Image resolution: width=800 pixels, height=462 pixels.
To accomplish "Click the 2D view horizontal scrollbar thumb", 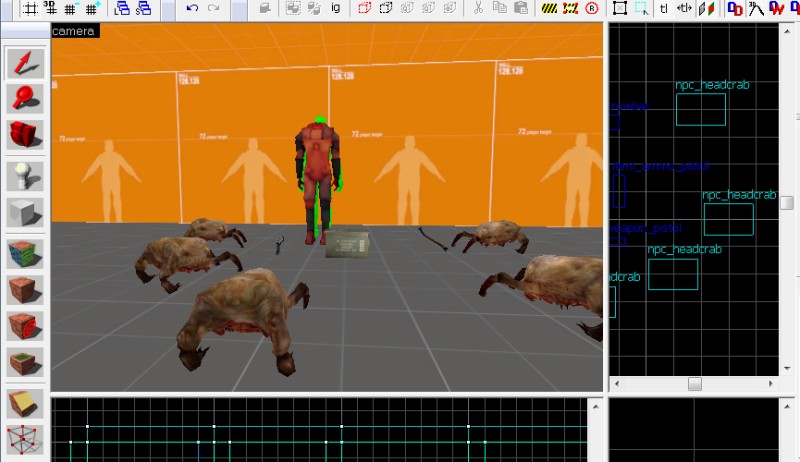I will (x=694, y=384).
